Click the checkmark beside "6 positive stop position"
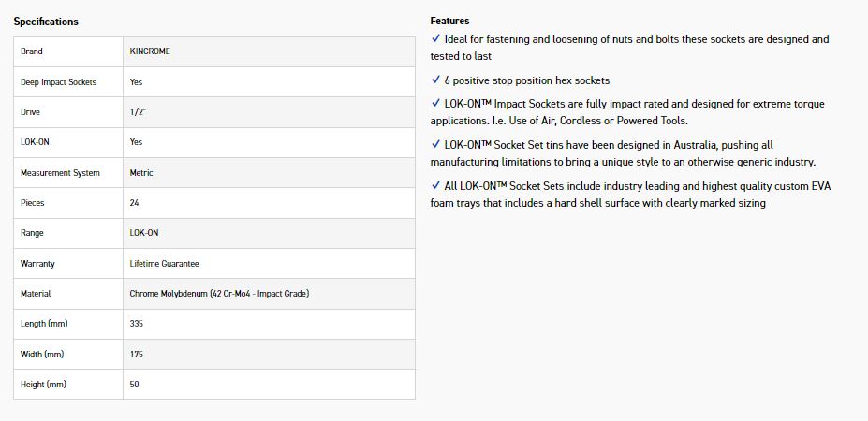Viewport: 868px width, 421px height. coord(435,80)
